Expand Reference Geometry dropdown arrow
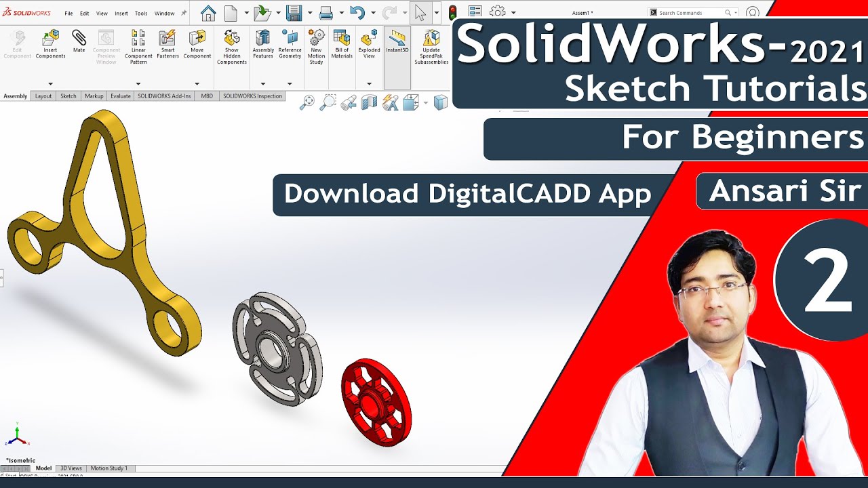 pos(290,84)
